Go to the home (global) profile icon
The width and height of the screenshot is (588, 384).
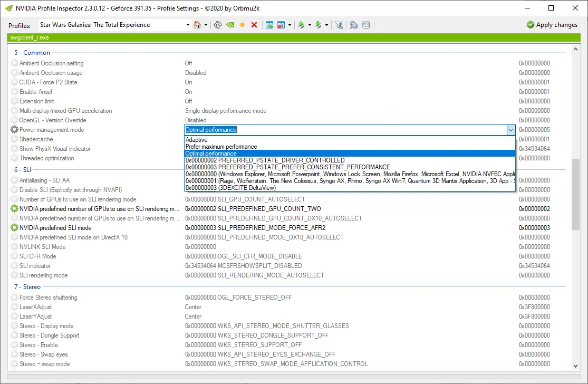[x=197, y=25]
